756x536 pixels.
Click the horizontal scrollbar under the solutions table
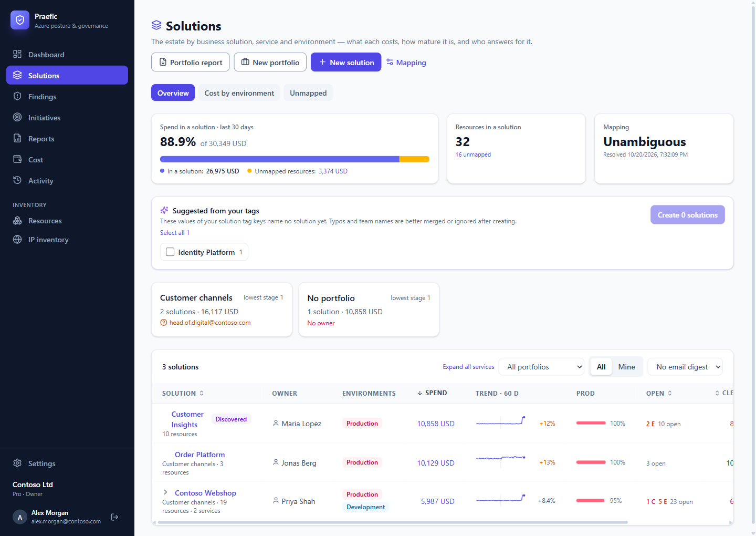coord(393,522)
